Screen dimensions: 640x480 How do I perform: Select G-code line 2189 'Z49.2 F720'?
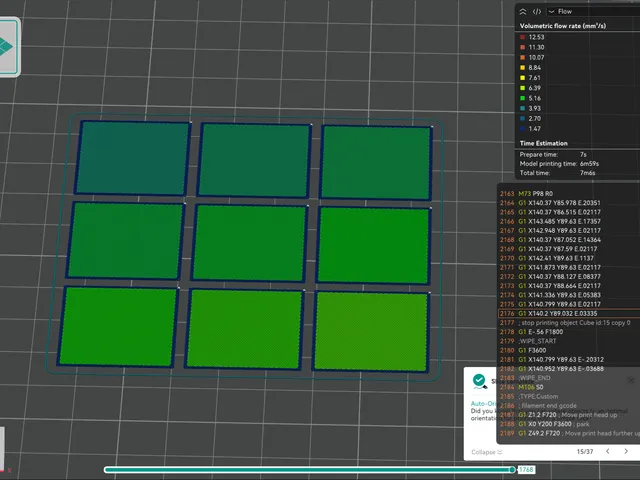pos(569,433)
